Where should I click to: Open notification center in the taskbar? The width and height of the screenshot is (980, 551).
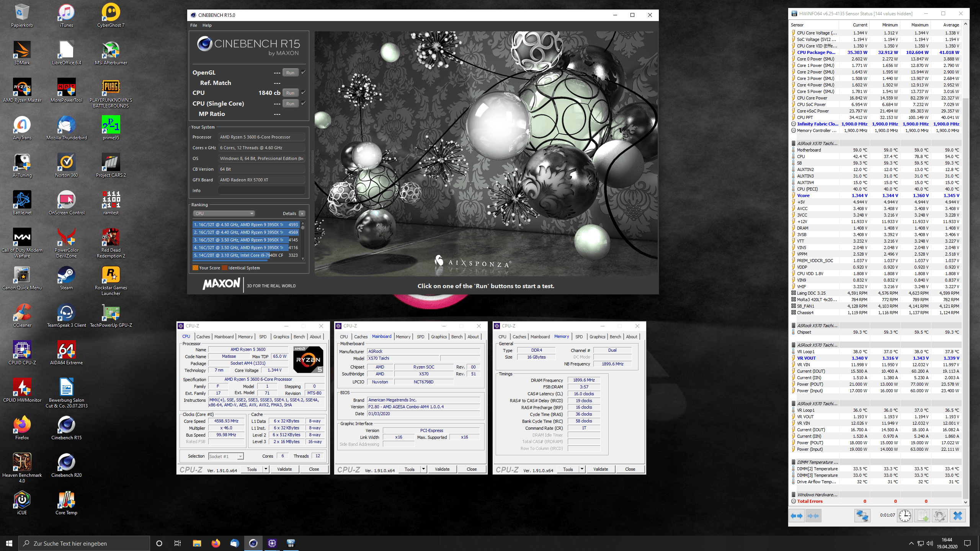pos(967,543)
